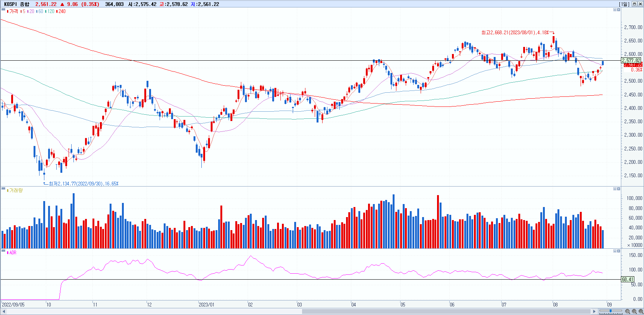Click the red up-triangle change indicator
The height and width of the screenshot is (315, 644).
(62, 4)
